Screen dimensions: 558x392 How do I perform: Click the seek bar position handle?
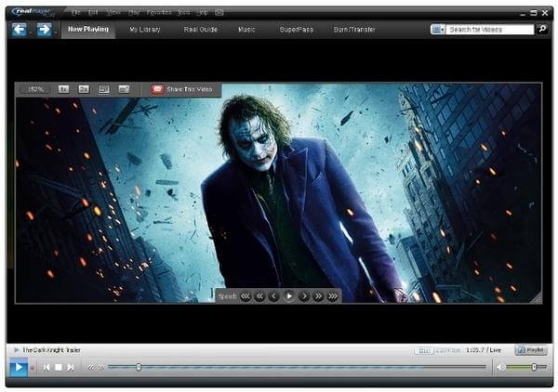(139, 367)
